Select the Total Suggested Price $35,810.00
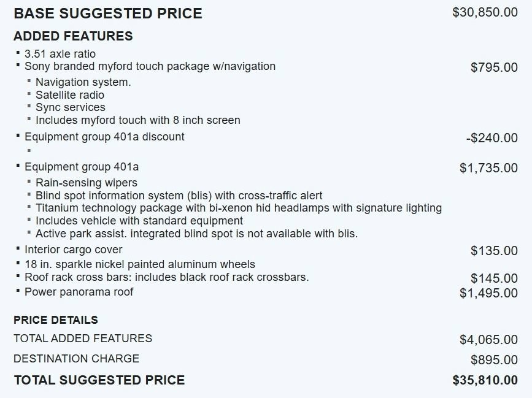 click(485, 380)
